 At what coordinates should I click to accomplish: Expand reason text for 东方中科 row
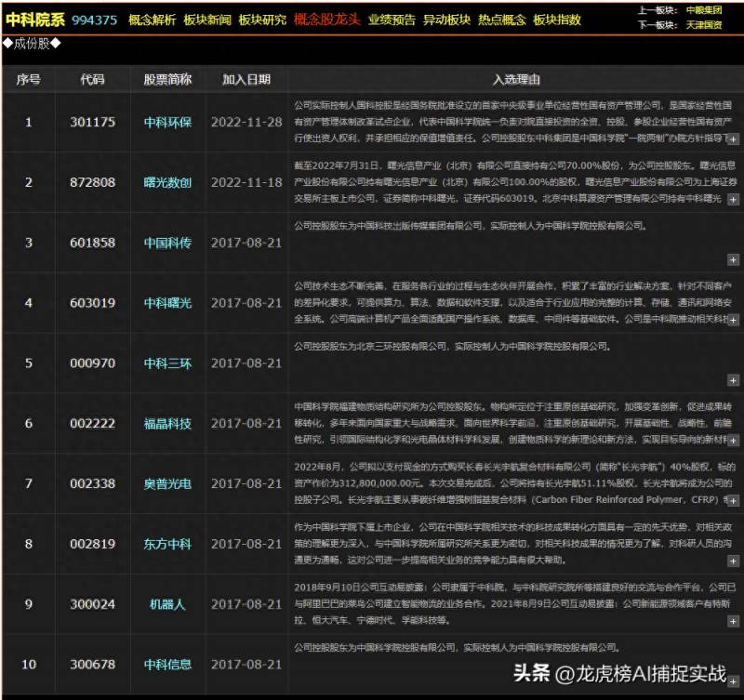pyautogui.click(x=733, y=561)
